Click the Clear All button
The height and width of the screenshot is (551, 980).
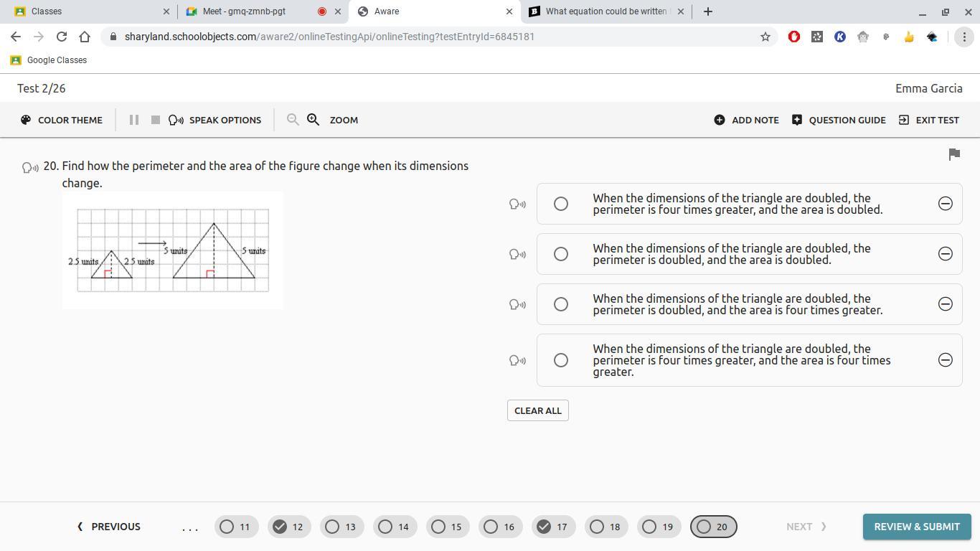[x=538, y=410]
